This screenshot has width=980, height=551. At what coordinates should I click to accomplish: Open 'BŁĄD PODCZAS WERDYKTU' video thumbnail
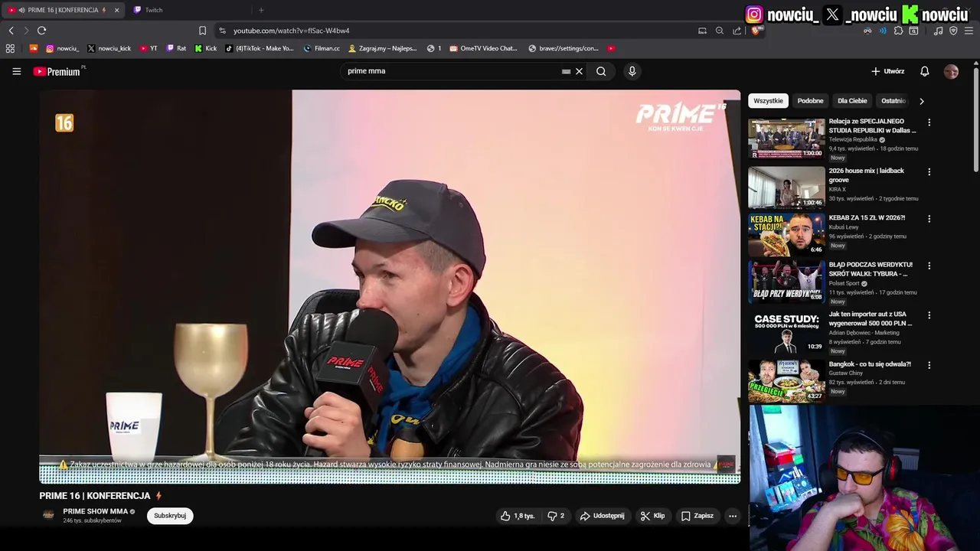coord(786,282)
